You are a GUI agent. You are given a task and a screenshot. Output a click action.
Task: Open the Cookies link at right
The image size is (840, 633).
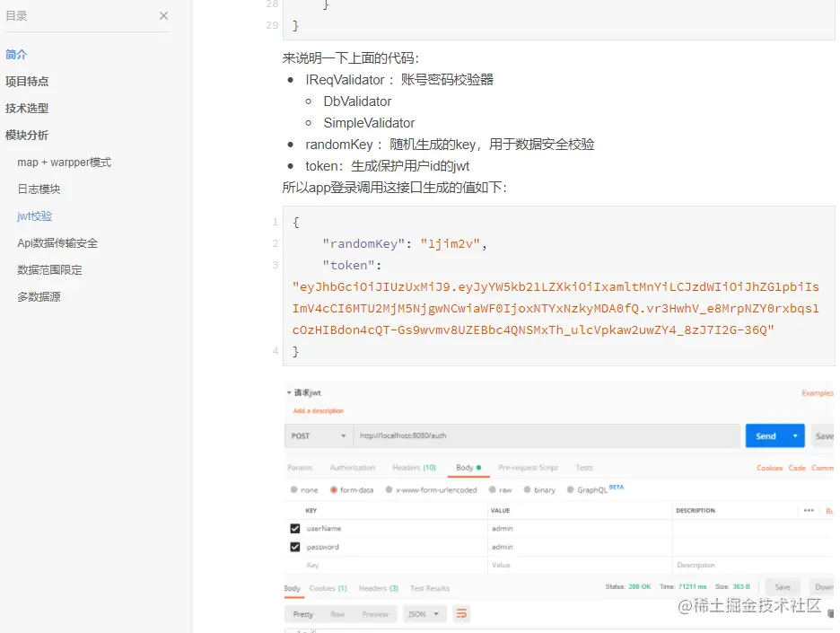pyautogui.click(x=769, y=468)
